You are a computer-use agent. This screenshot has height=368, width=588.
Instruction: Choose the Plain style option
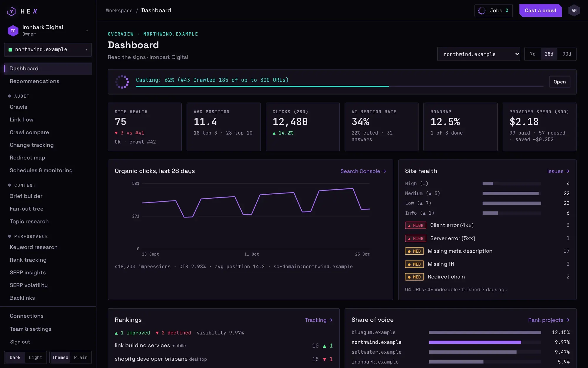tap(81, 357)
